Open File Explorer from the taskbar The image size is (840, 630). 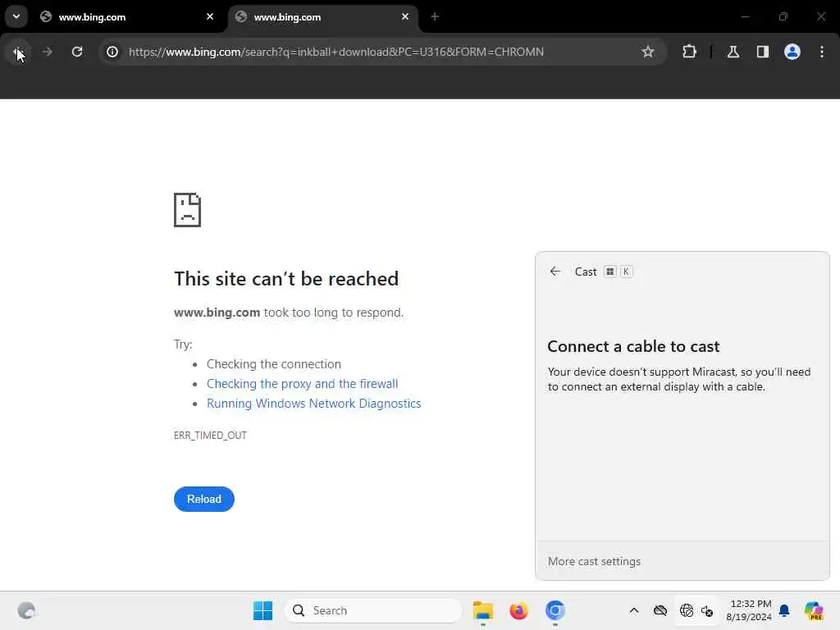coord(482,610)
